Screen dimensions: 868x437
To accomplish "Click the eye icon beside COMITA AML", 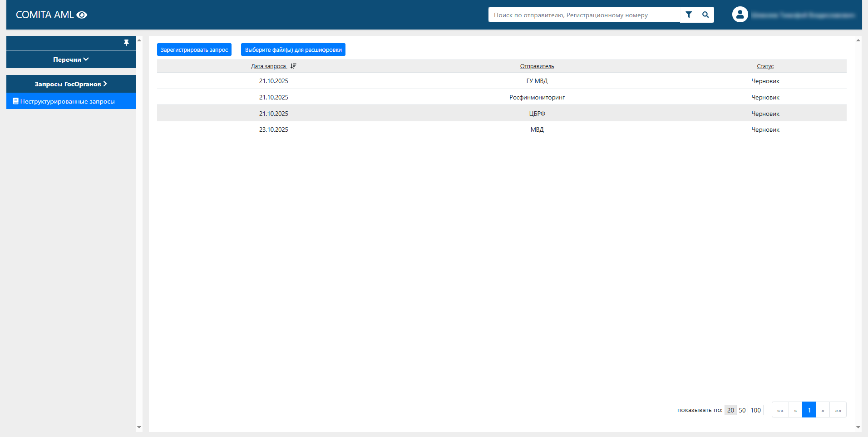I will (x=82, y=15).
